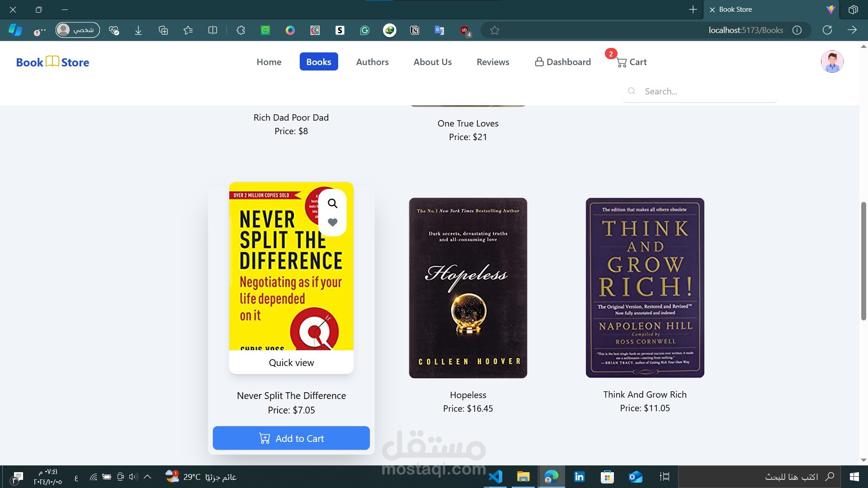Click the search magnifier icon in header
Viewport: 868px width, 488px height.
tap(632, 91)
